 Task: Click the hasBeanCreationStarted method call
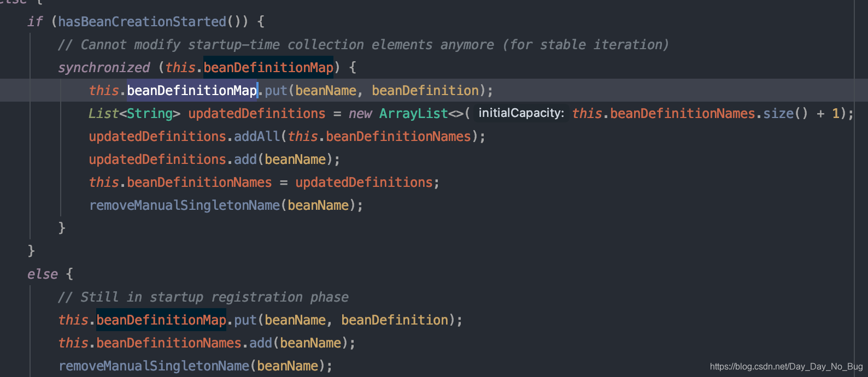[142, 22]
